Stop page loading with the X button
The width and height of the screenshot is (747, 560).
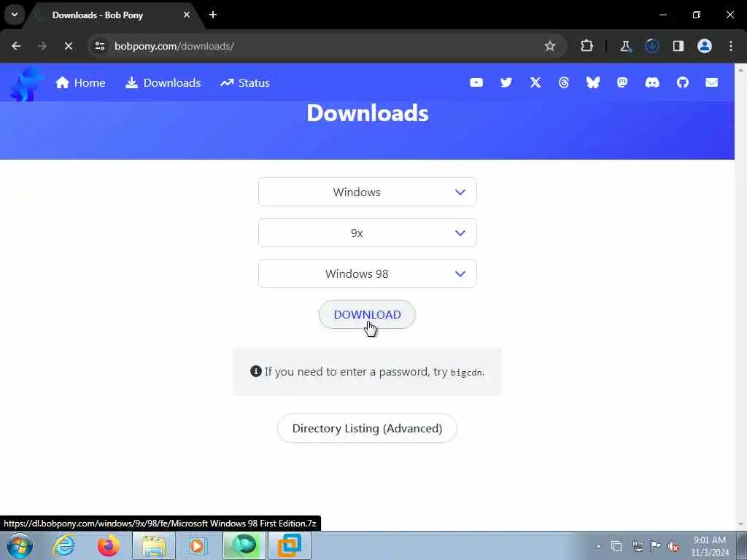point(68,46)
